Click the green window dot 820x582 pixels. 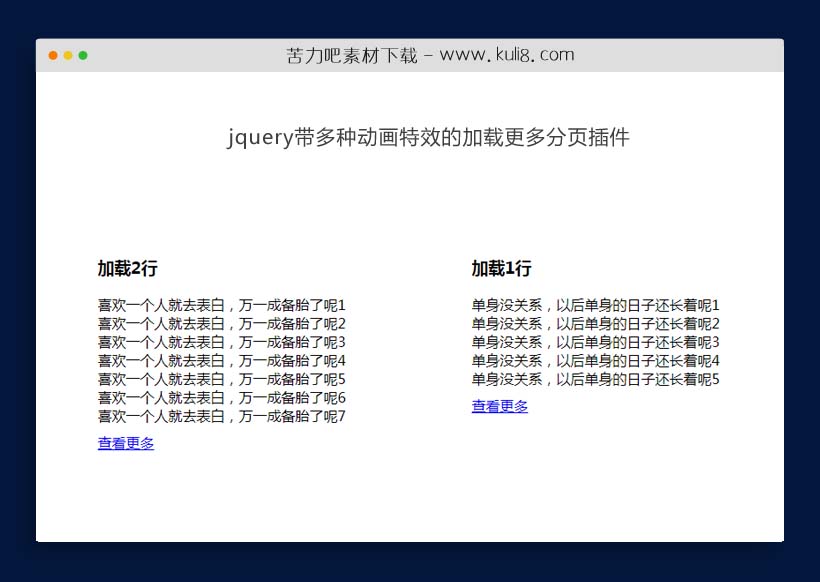[x=84, y=56]
